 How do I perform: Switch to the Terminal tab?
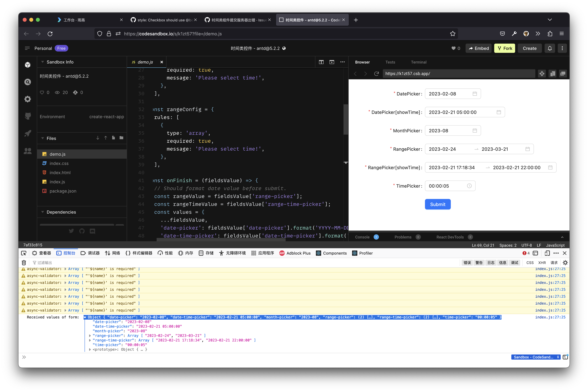[x=419, y=62]
